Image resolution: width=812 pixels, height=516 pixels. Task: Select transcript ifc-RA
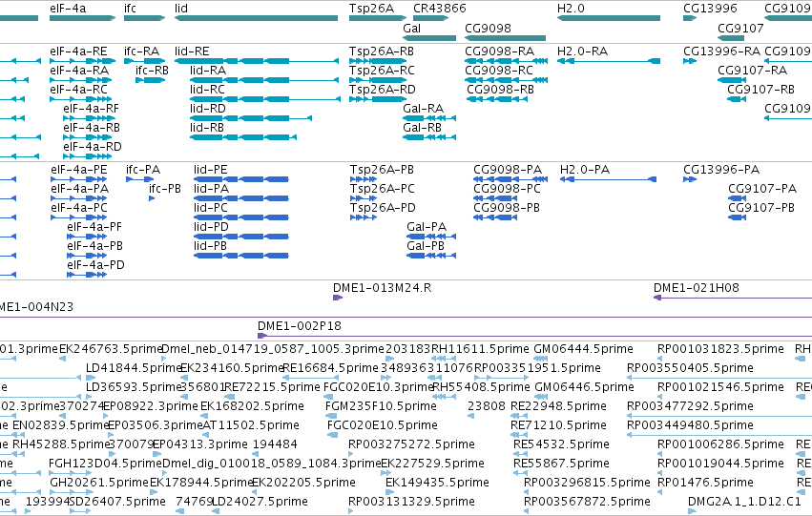pos(144,61)
